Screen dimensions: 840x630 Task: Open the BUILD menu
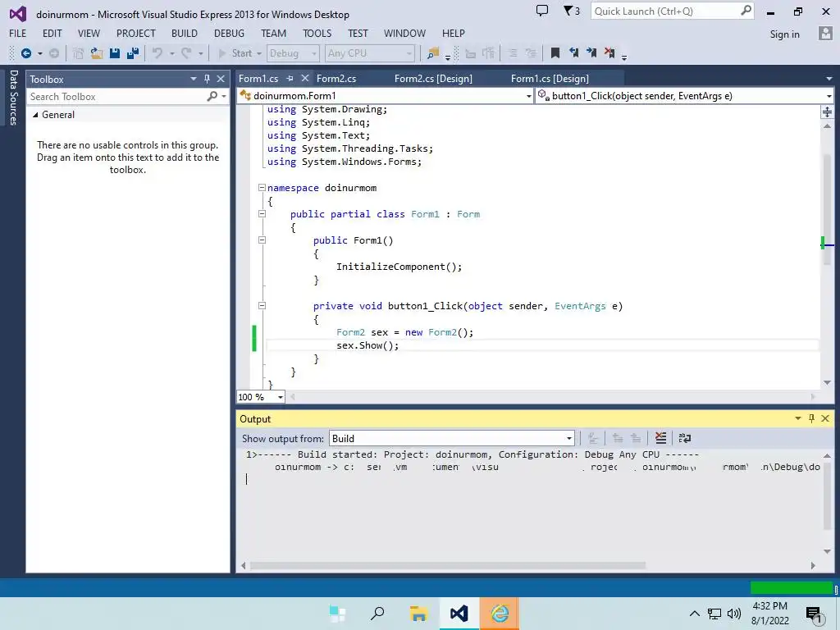(x=185, y=33)
